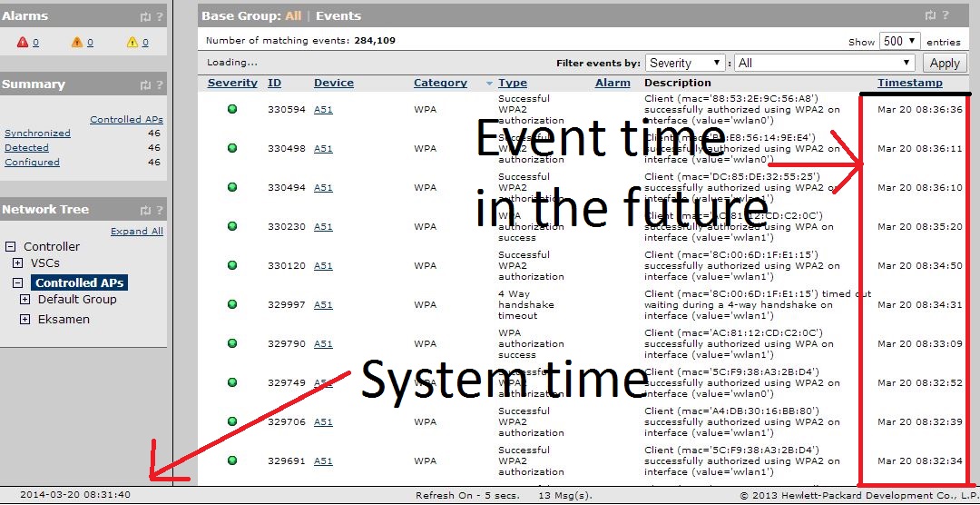Open the Controlled APs summary link
The width and height of the screenshot is (980, 505).
click(126, 119)
